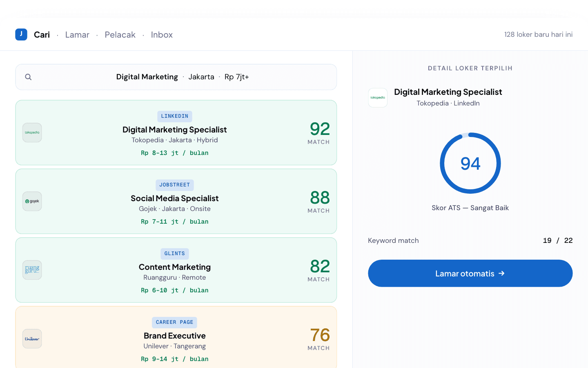Go to the Pelacak tab

120,35
